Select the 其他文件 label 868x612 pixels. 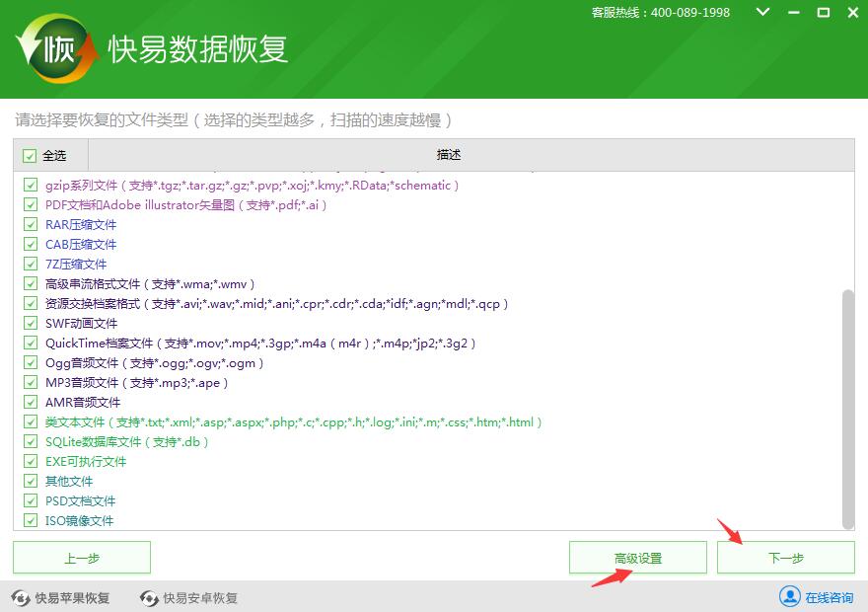69,481
